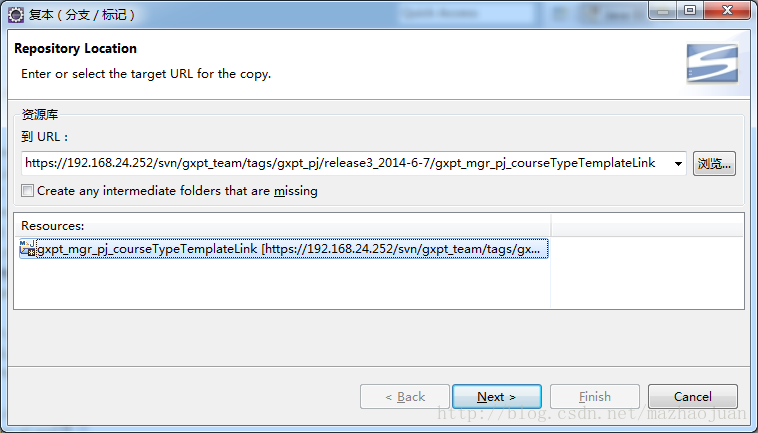The image size is (758, 433).
Task: Click the column divider after the Resources header
Action: pos(551,225)
